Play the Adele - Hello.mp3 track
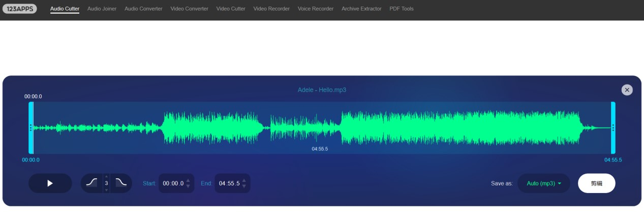 (50, 183)
